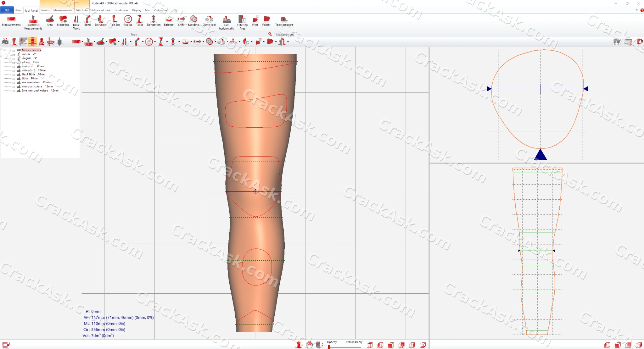Open dropdown arrow beside toolbar elongation icon

click(x=179, y=42)
